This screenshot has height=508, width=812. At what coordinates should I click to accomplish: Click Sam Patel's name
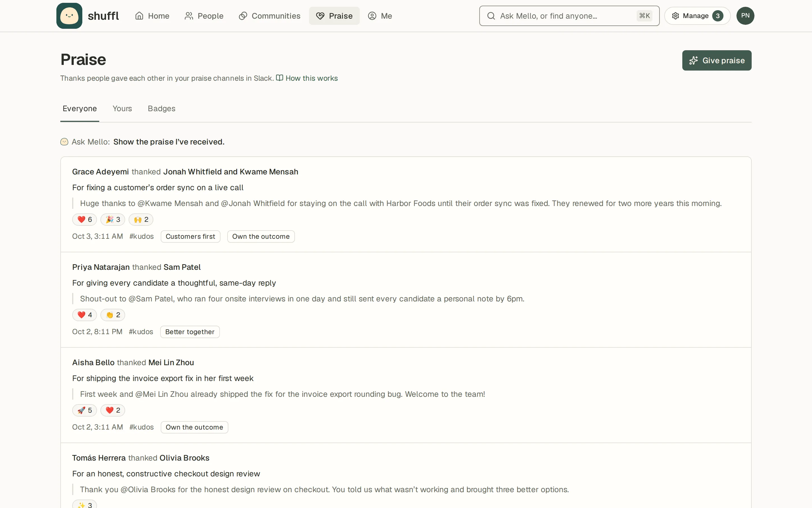click(x=182, y=267)
